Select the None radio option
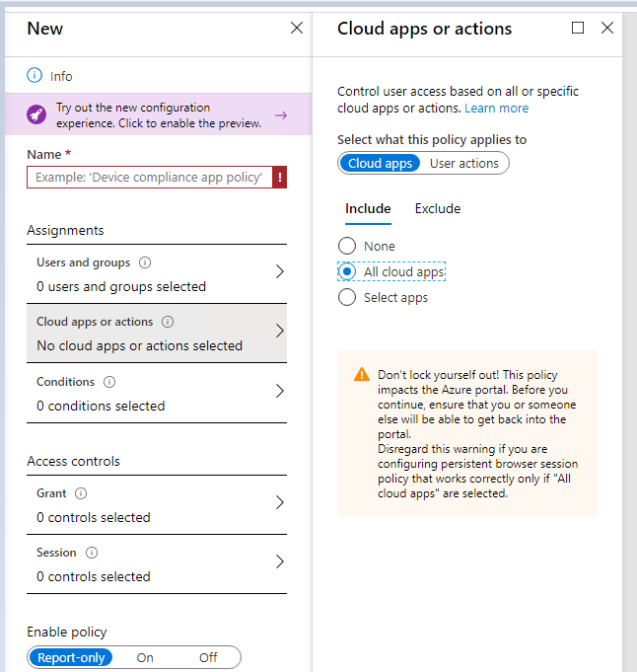Screen dimensions: 637x672 pos(347,246)
